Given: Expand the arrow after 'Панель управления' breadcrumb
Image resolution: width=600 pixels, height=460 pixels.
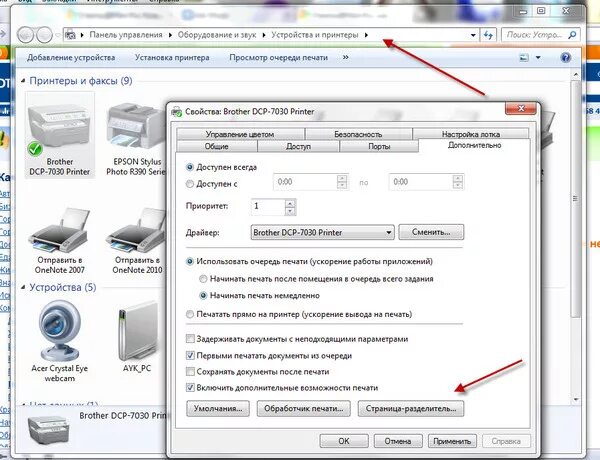Looking at the screenshot, I should click(x=170, y=35).
